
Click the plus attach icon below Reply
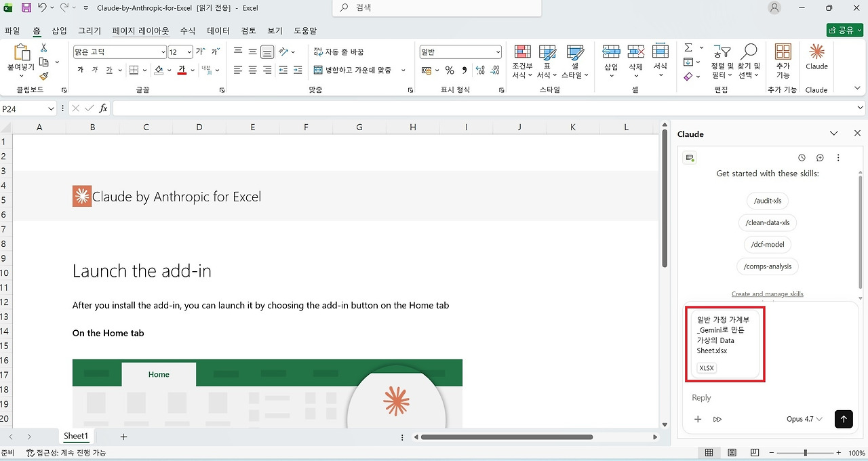(698, 419)
